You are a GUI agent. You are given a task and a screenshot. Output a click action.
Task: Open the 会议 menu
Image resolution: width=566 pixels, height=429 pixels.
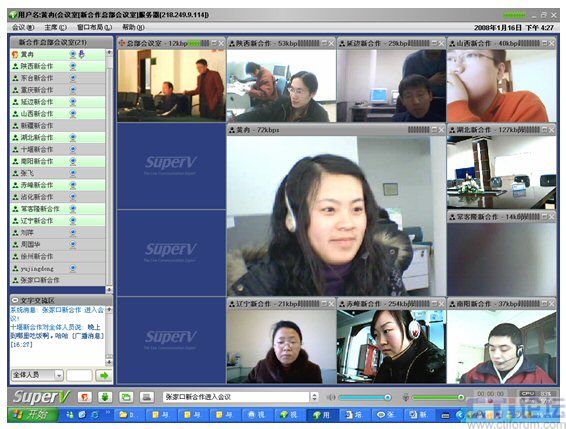coord(23,27)
